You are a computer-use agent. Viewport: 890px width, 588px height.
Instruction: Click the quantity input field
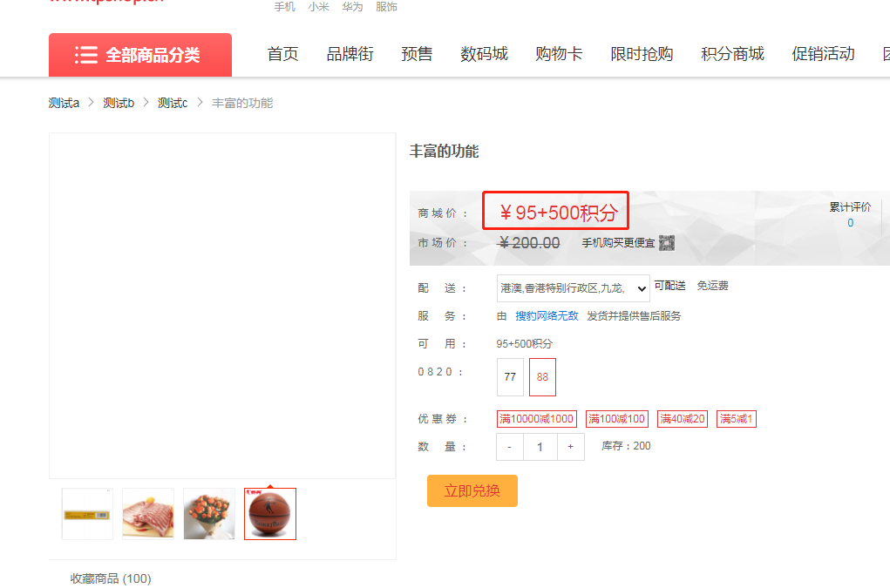[540, 446]
